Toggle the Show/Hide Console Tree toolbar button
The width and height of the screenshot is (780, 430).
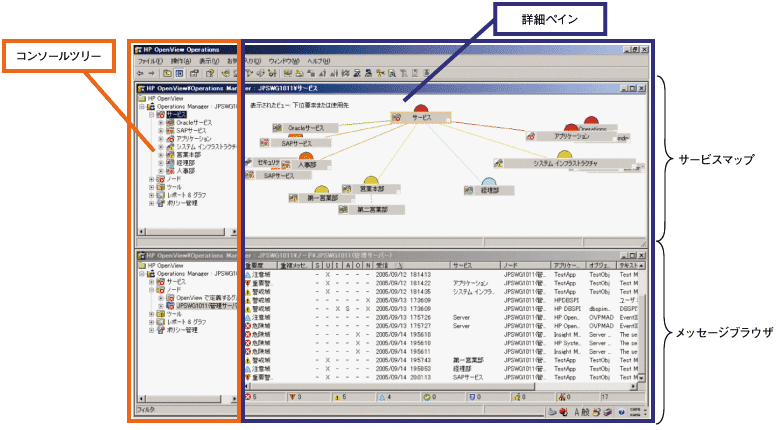click(179, 73)
